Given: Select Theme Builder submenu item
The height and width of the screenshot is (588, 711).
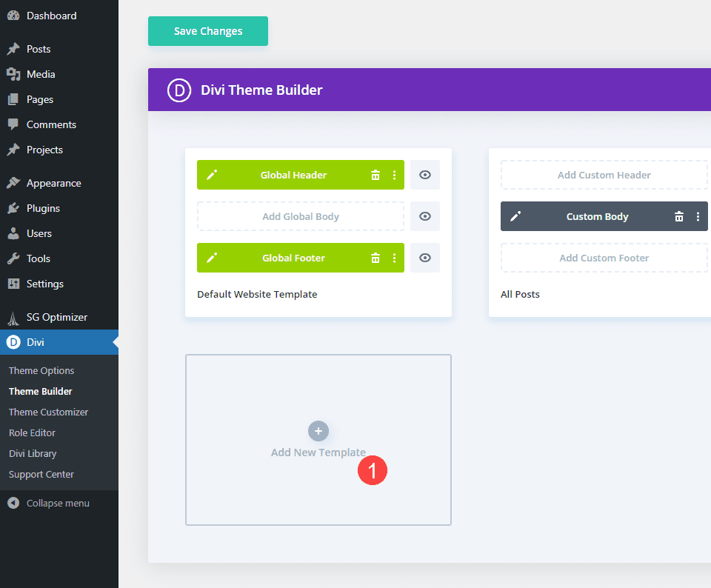Looking at the screenshot, I should [x=40, y=391].
